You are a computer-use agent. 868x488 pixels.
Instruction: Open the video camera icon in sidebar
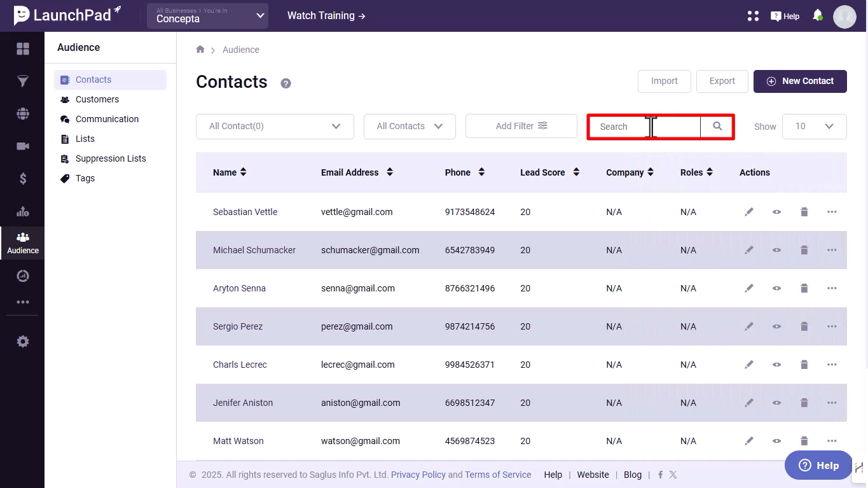pos(23,146)
